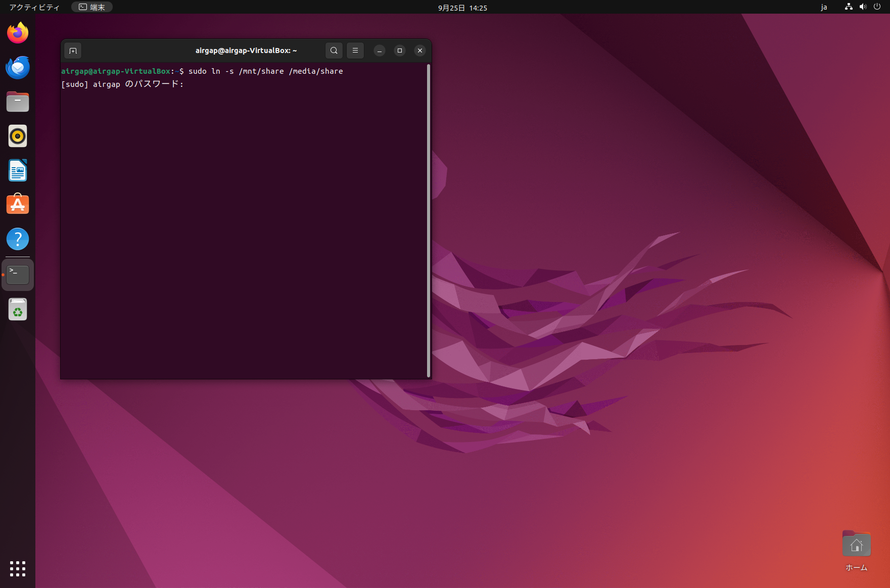The width and height of the screenshot is (890, 588).
Task: Open the terminal hamburger menu
Action: 355,51
